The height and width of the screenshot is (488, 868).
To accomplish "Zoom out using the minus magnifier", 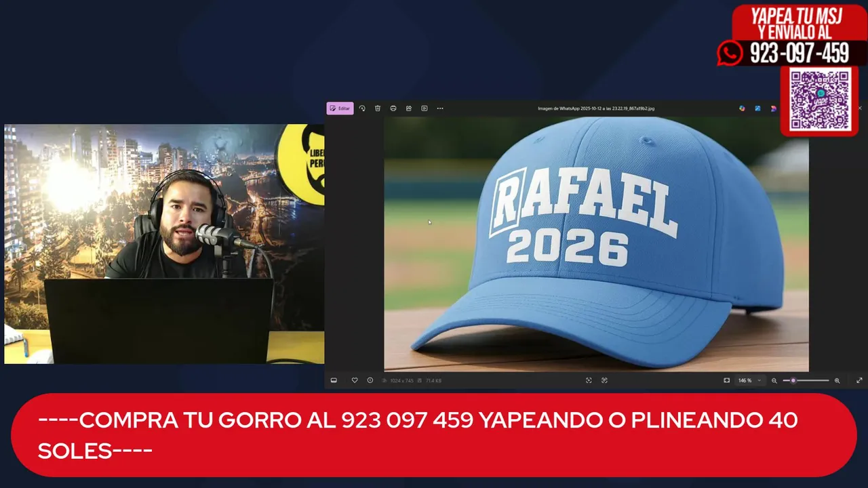I will (774, 380).
